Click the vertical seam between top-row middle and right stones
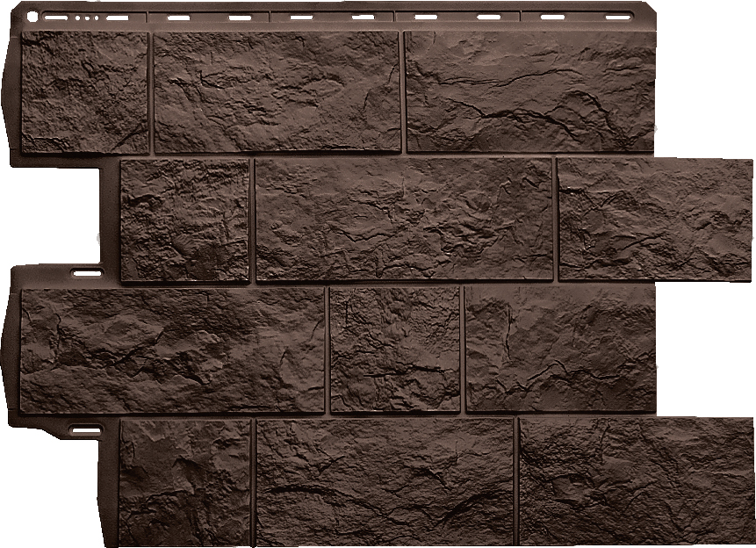 pos(403,91)
